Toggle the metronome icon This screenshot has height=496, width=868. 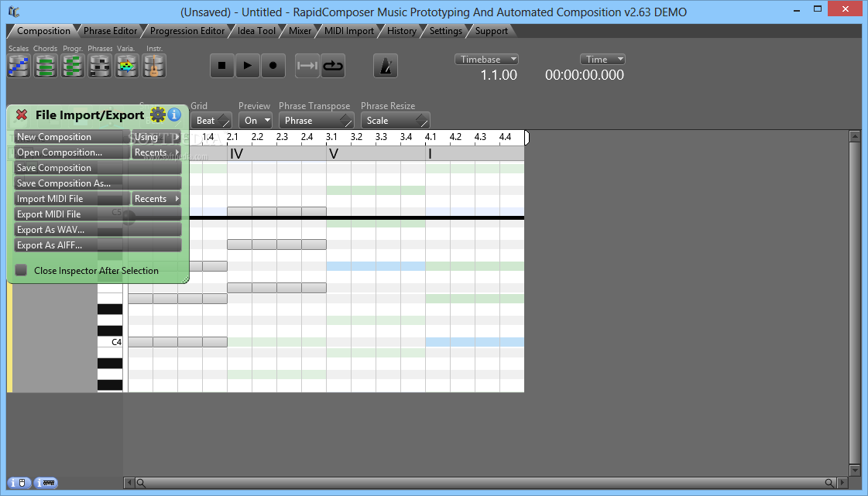pyautogui.click(x=386, y=66)
